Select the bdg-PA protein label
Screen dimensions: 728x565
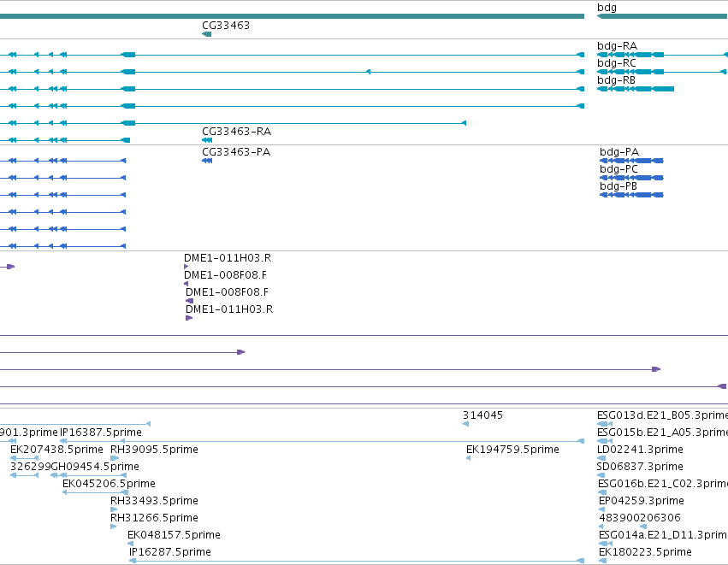coord(619,152)
